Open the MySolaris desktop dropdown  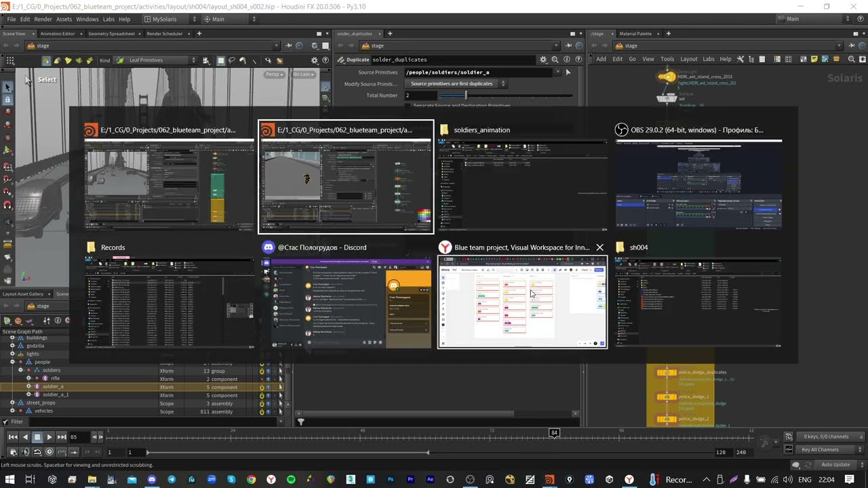170,19
